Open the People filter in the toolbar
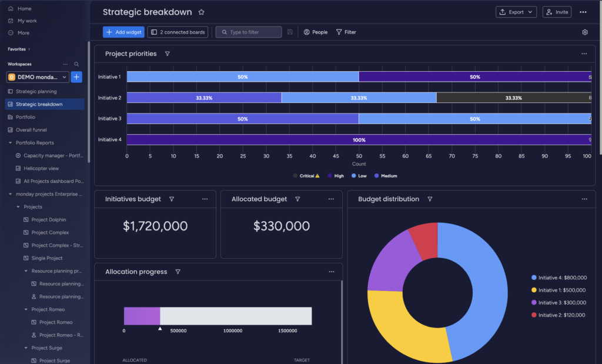The image size is (602, 364). tap(315, 32)
